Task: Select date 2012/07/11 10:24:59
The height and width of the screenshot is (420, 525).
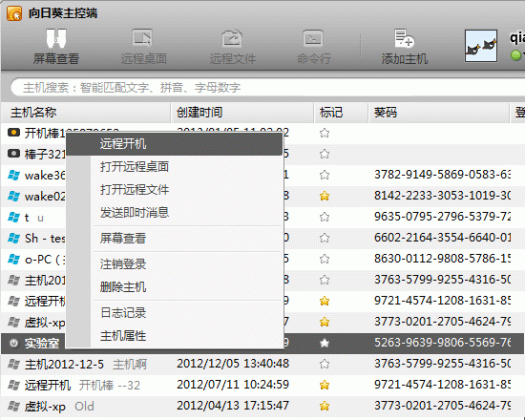Action: click(233, 385)
